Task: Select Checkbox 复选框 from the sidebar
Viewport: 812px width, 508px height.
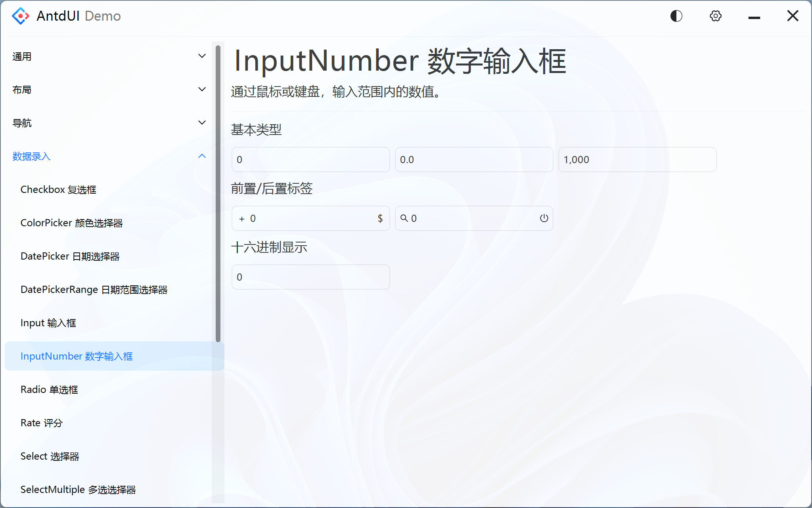Action: tap(58, 189)
